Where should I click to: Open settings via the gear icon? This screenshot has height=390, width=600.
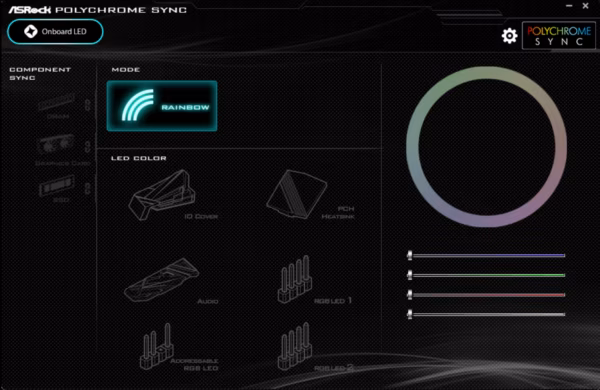click(509, 36)
